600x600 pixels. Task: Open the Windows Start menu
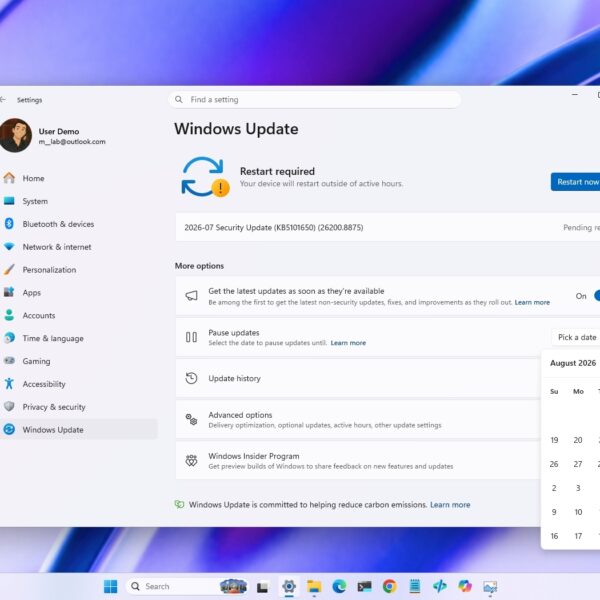(x=111, y=587)
